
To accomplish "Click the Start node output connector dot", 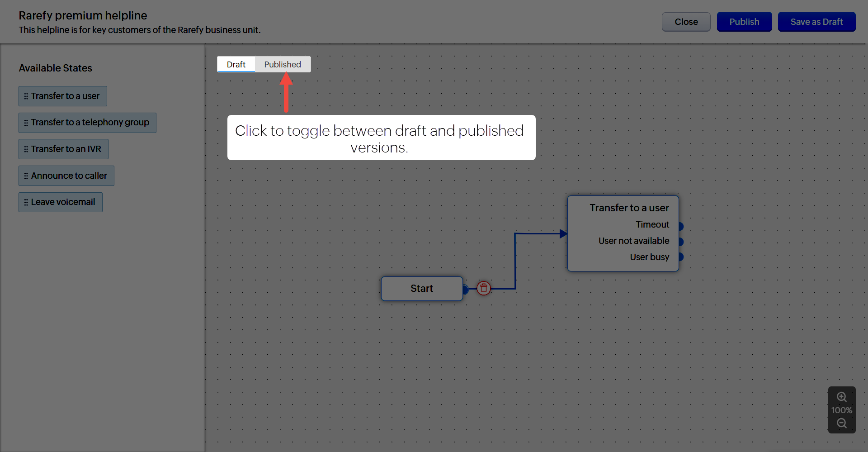I will [x=465, y=289].
